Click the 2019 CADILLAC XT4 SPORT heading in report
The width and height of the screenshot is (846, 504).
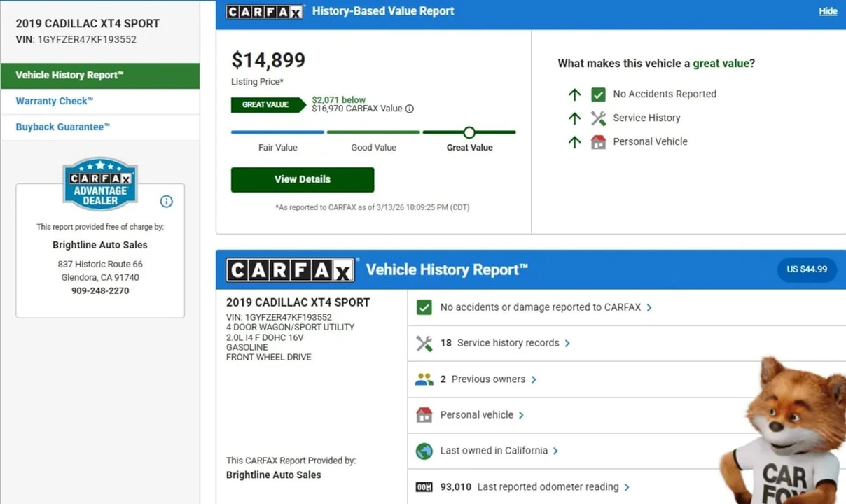pyautogui.click(x=298, y=302)
